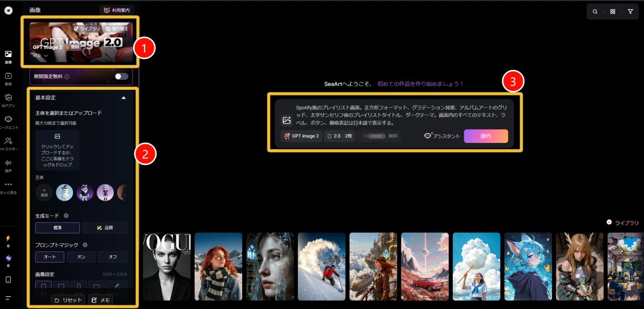Click the purple lightning credits icon
This screenshot has width=644, height=309.
(x=8, y=258)
